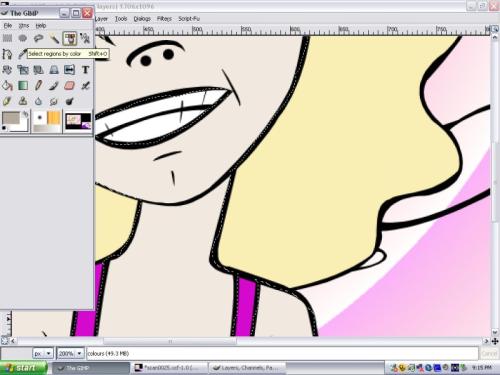Switch to Layers, Channels taskbar button
This screenshot has height=375, width=500.
(247, 368)
